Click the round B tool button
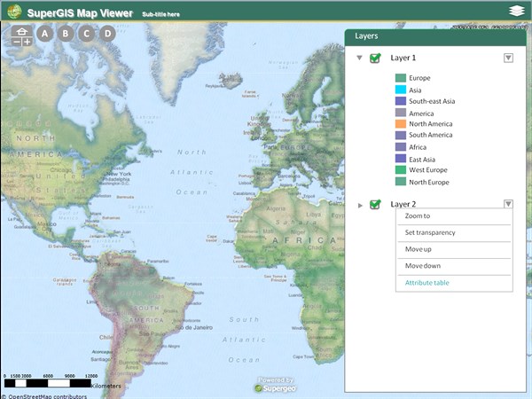532x399 pixels. 65,35
